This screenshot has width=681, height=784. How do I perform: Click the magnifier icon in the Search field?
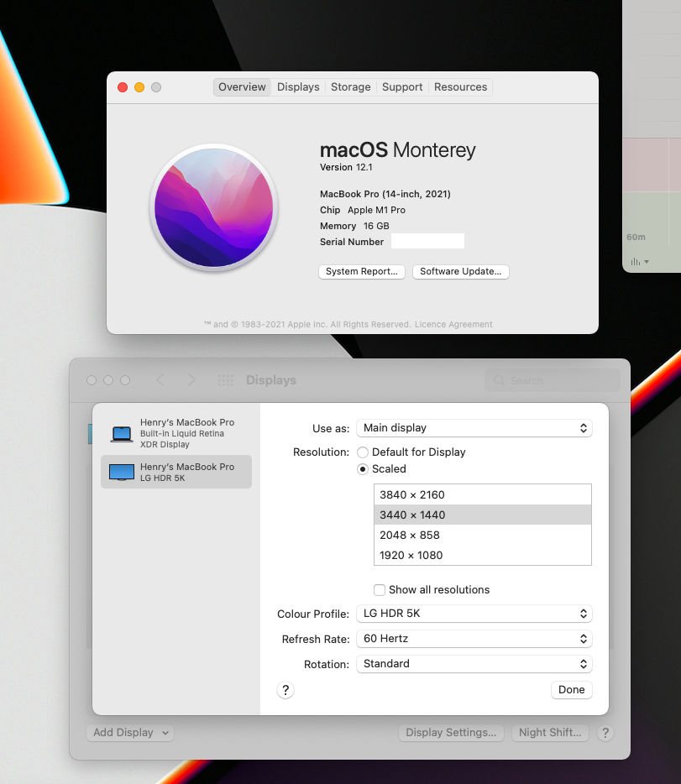499,380
